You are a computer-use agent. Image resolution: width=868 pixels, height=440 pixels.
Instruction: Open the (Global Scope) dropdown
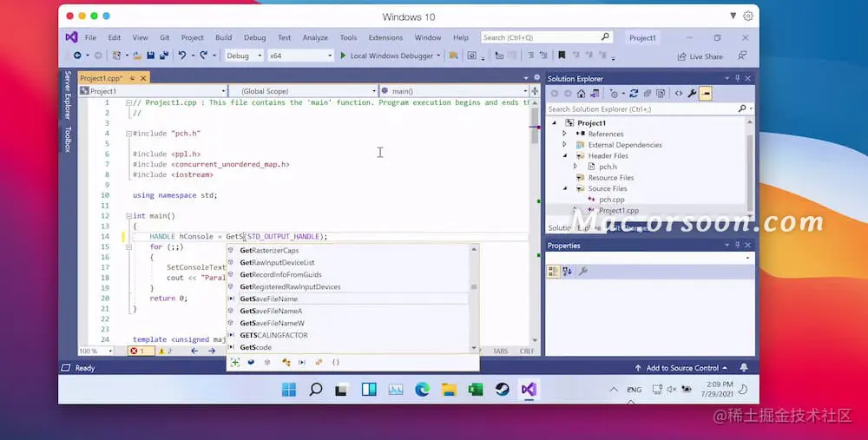pyautogui.click(x=304, y=91)
